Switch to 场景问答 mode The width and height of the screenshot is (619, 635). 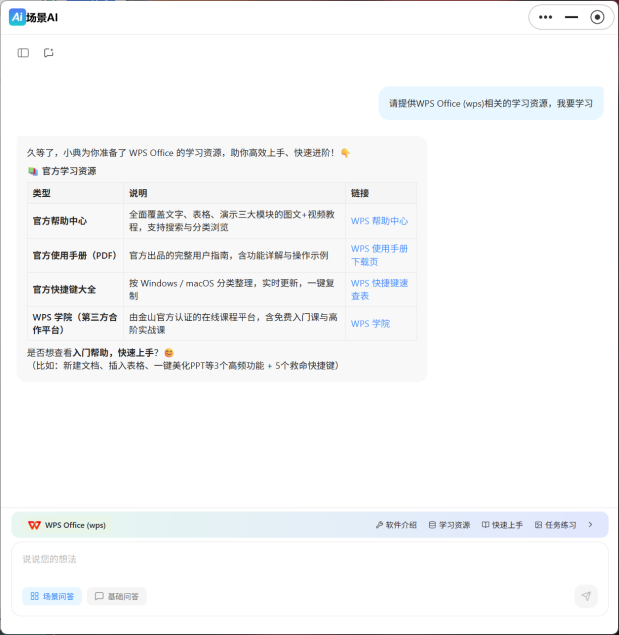[x=52, y=596]
